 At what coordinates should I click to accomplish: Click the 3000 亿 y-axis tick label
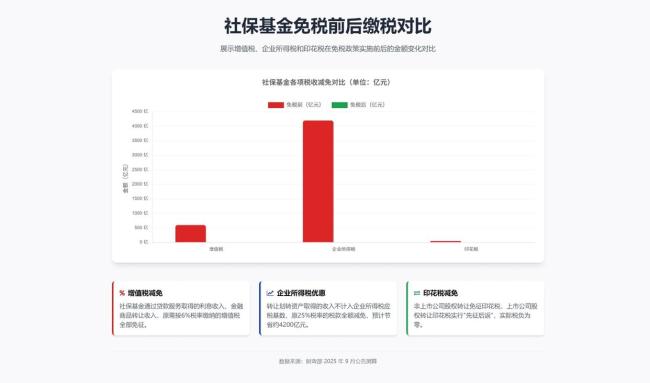140,155
